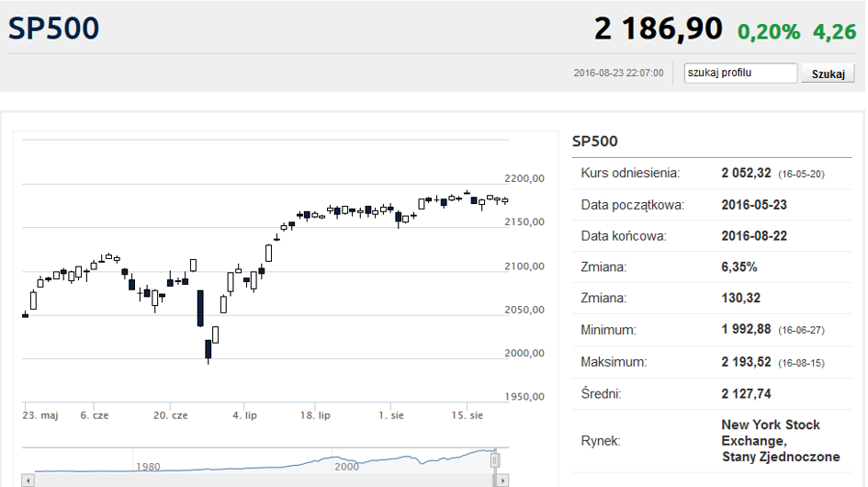Click the green 0,20% change value
Screen dimensions: 868x487
769,31
